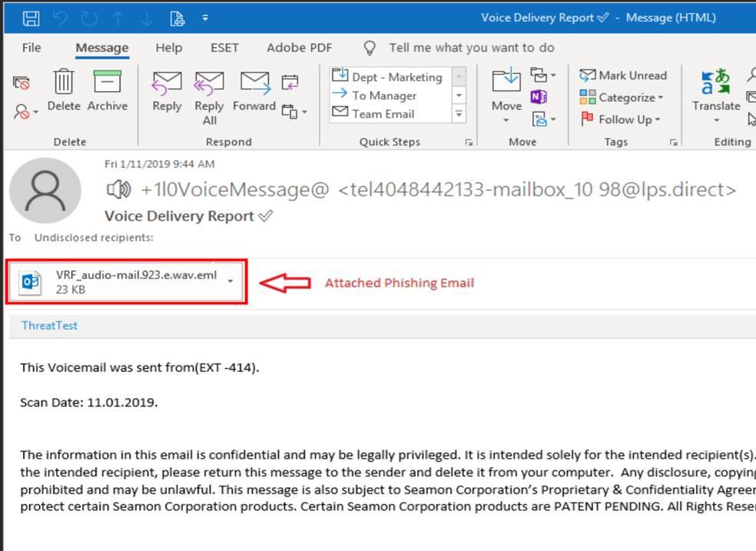Archive the message
This screenshot has height=551, width=756.
click(108, 90)
